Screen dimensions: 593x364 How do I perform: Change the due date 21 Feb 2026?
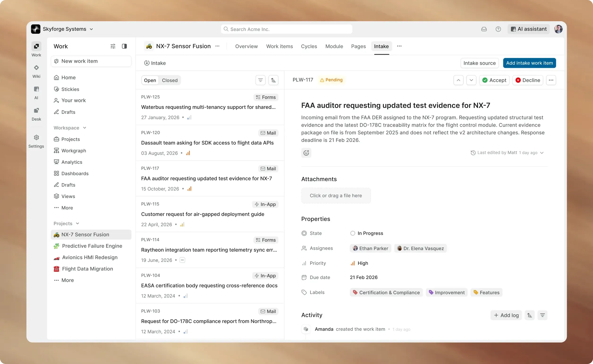pyautogui.click(x=364, y=277)
